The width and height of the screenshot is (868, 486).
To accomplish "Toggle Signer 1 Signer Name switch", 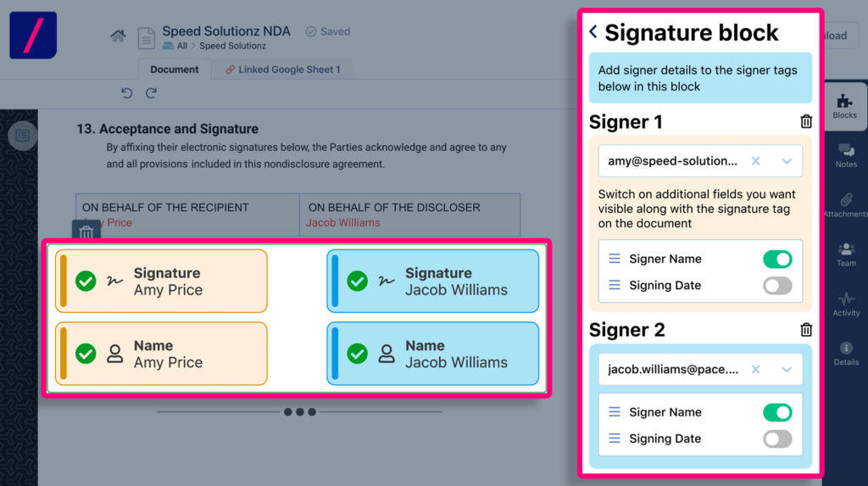I will click(777, 259).
